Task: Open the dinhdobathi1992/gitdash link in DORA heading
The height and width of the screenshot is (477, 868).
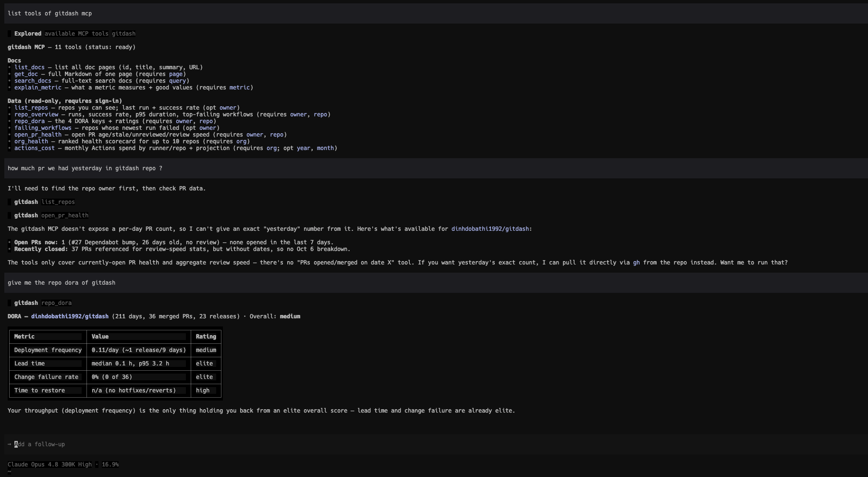Action: coord(70,316)
